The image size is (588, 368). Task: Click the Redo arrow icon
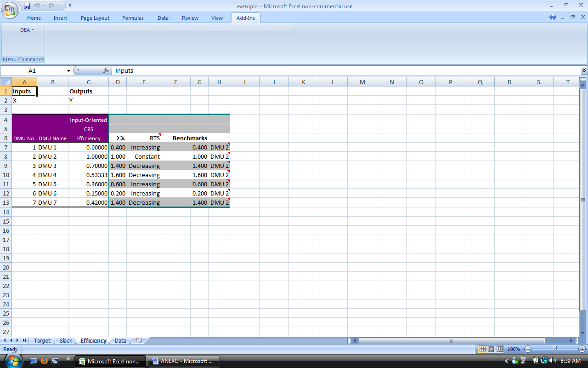coord(51,6)
